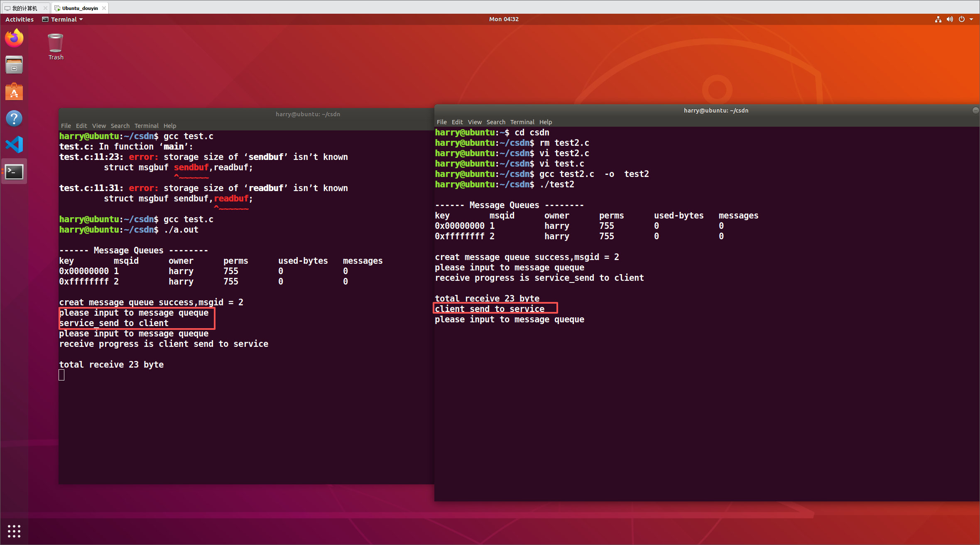Click 'gcc test2.c -o test2' command line
This screenshot has height=545, width=980.
(594, 174)
